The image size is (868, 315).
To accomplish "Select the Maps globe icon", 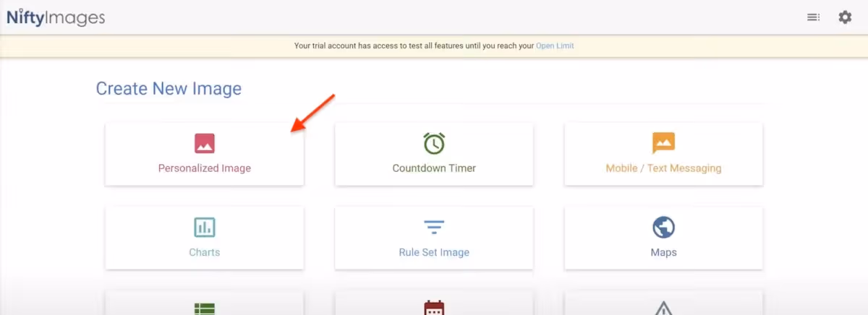I will point(663,228).
